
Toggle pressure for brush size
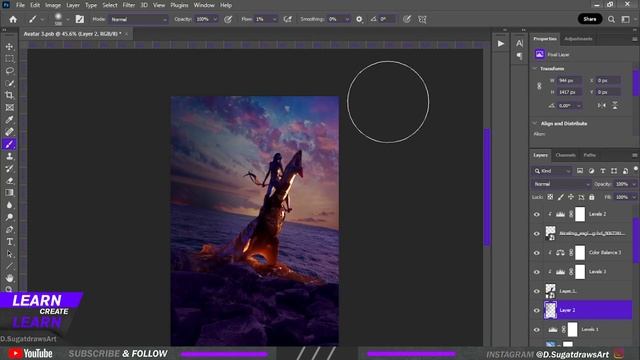coord(407,19)
